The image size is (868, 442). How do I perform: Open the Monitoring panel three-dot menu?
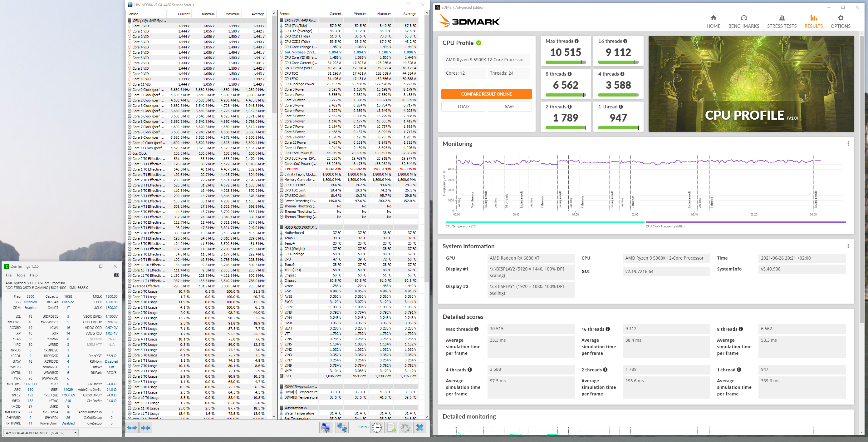click(848, 144)
